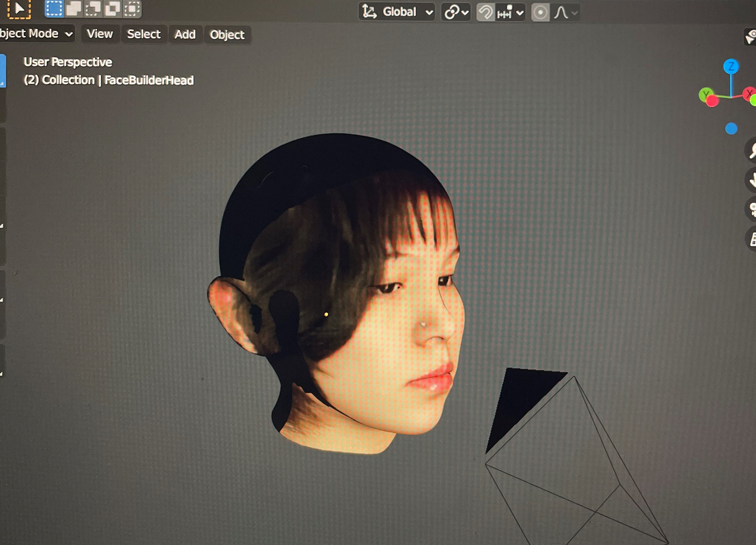This screenshot has width=756, height=545.
Task: Click the blue Z axis gizmo circle
Action: pyautogui.click(x=731, y=66)
